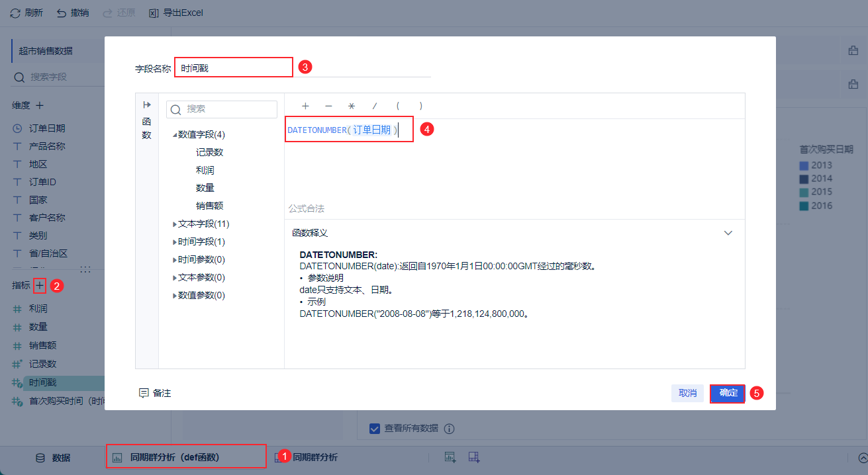Switch to 同期群分析 (def函数) tab

(186, 456)
